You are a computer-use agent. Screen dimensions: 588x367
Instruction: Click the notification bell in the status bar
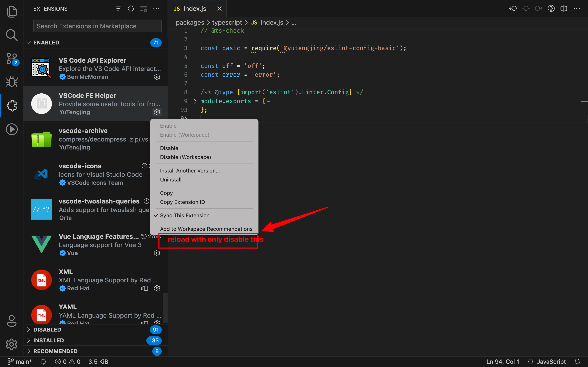point(578,361)
